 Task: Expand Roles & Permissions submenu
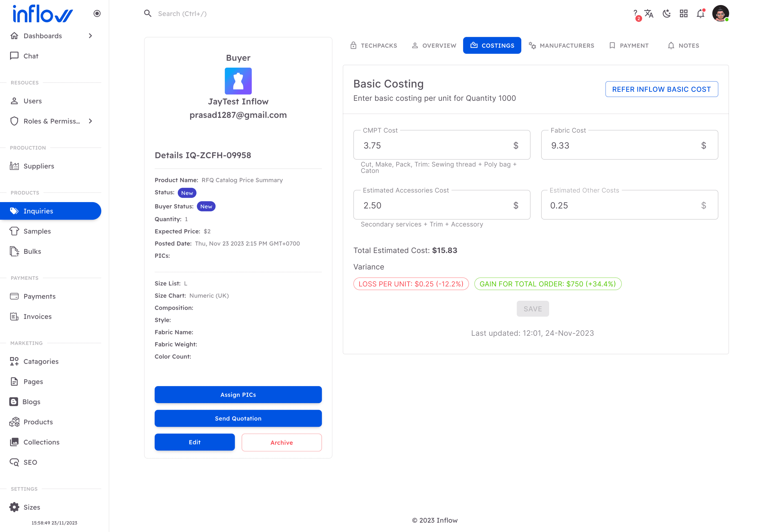point(90,121)
